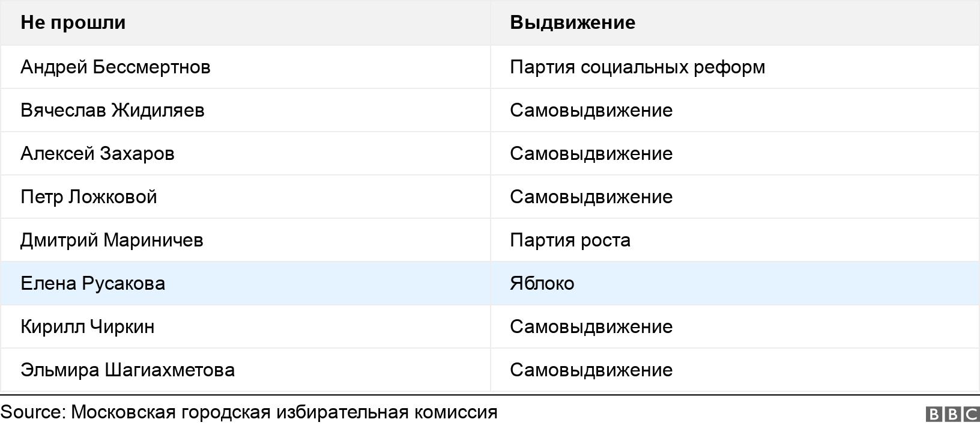
Task: Select the Эльмира Шагиахметова cell
Action: coord(127,370)
